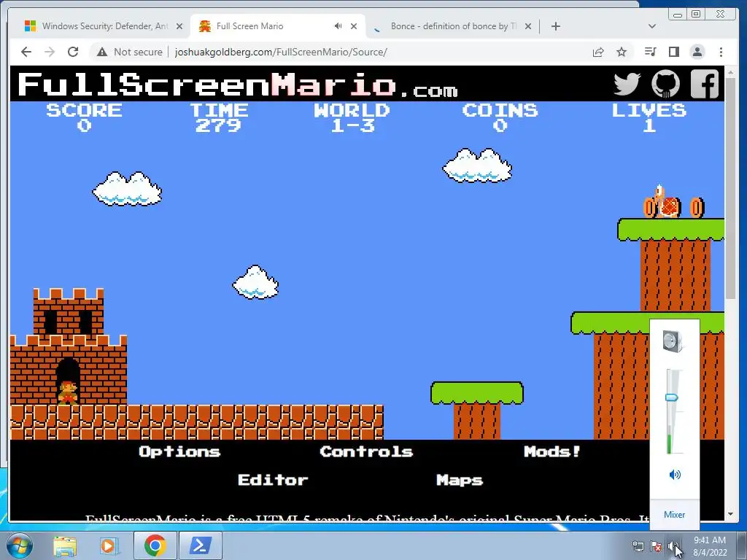The image size is (747, 560).
Task: Click the WORLD 1-3 indicator
Action: click(352, 117)
